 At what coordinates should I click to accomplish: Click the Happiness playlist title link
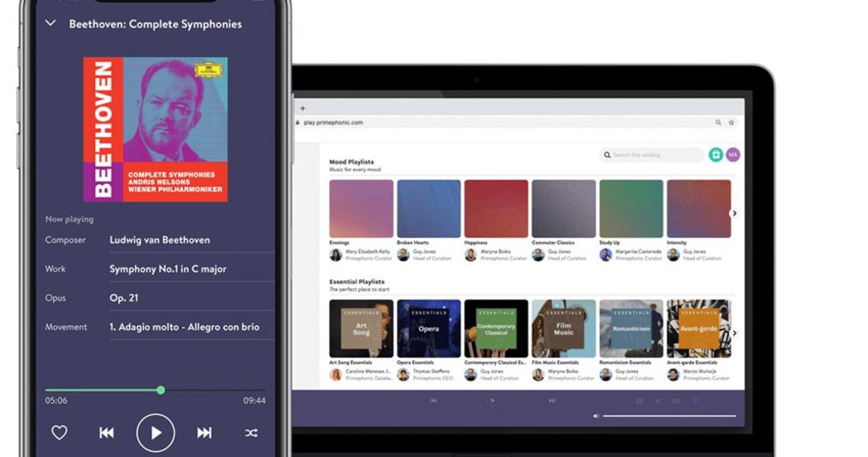point(475,243)
